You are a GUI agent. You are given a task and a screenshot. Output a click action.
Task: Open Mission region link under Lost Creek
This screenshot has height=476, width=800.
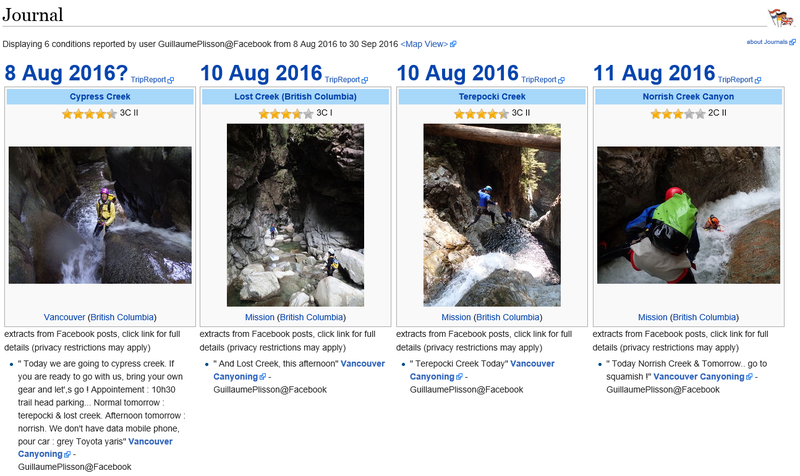click(x=260, y=317)
